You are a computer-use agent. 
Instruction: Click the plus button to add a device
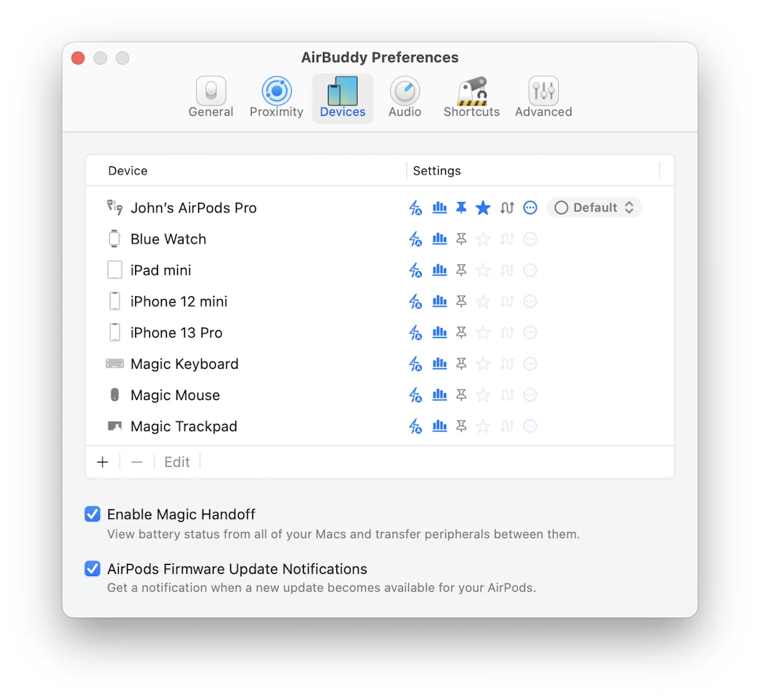click(102, 462)
